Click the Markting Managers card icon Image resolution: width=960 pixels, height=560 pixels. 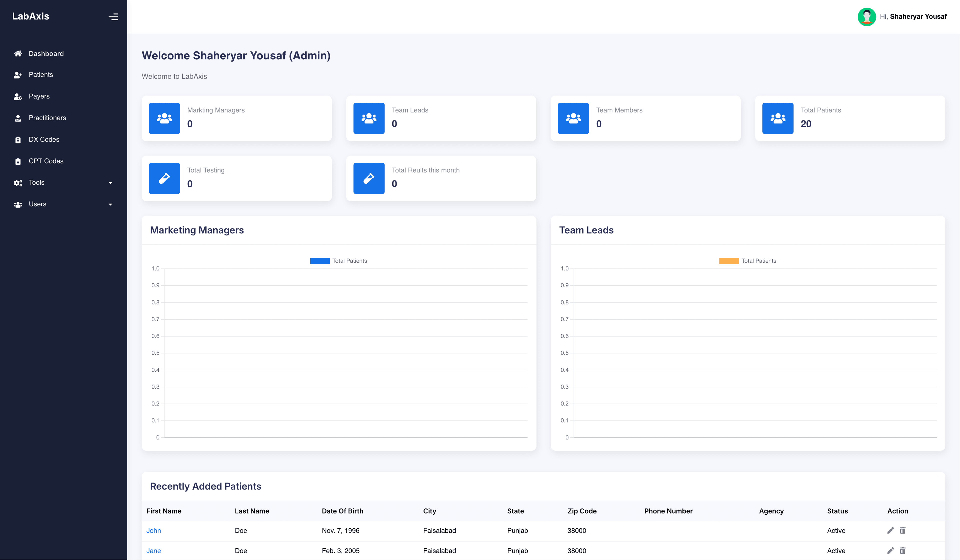click(x=164, y=118)
